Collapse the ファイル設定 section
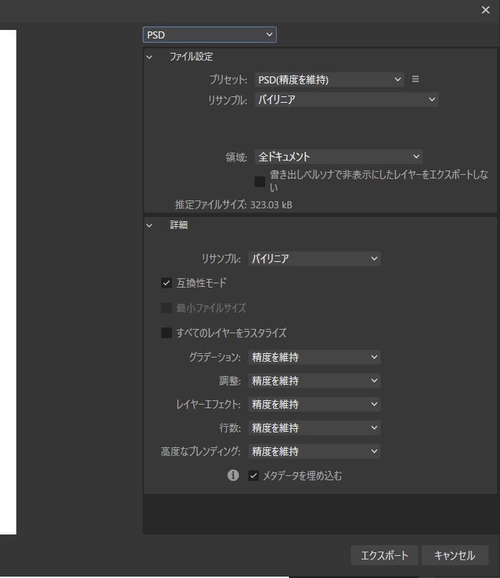This screenshot has height=578, width=500. point(149,57)
